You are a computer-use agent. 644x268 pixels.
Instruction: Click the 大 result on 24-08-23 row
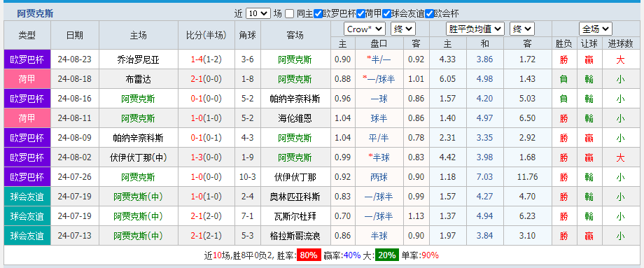click(x=620, y=59)
